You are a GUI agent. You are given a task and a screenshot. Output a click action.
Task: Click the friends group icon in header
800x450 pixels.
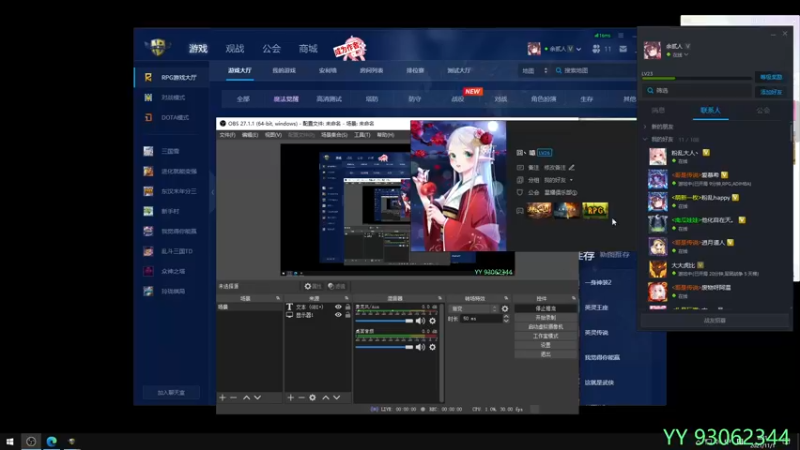(596, 49)
